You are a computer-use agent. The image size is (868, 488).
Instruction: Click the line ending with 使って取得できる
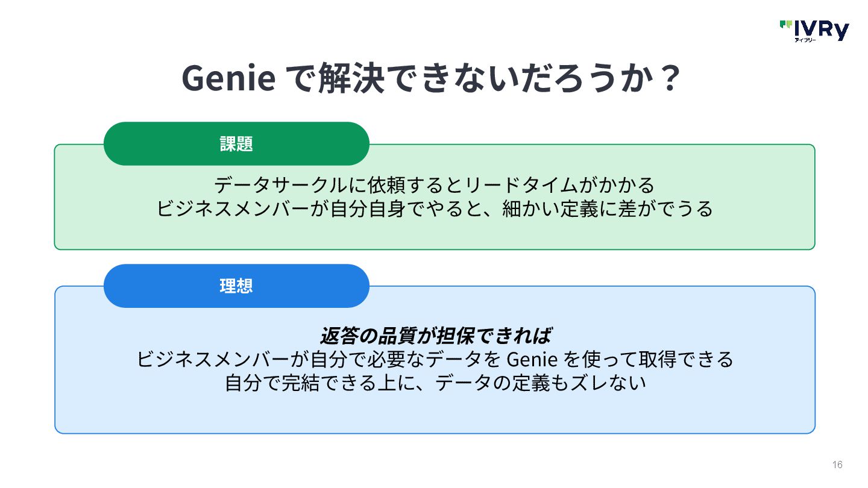[x=435, y=359]
